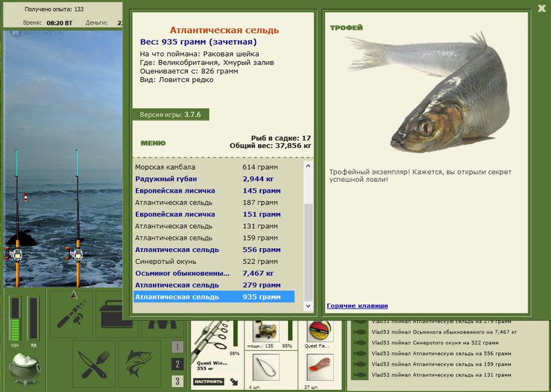This screenshot has width=551, height=392.
Task: Select the salmon bait thumbnail labeled 27 шт.
Action: [x=320, y=368]
